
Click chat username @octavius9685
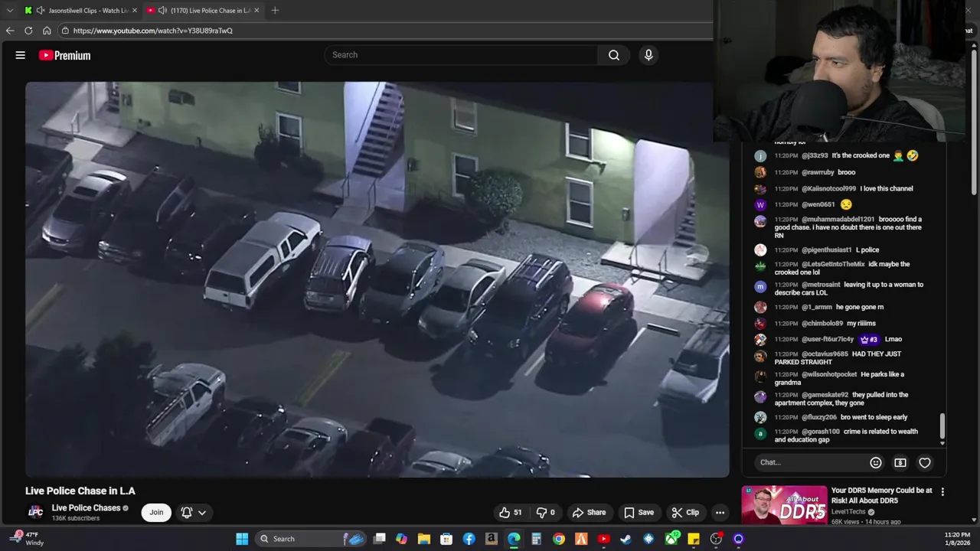(x=825, y=354)
